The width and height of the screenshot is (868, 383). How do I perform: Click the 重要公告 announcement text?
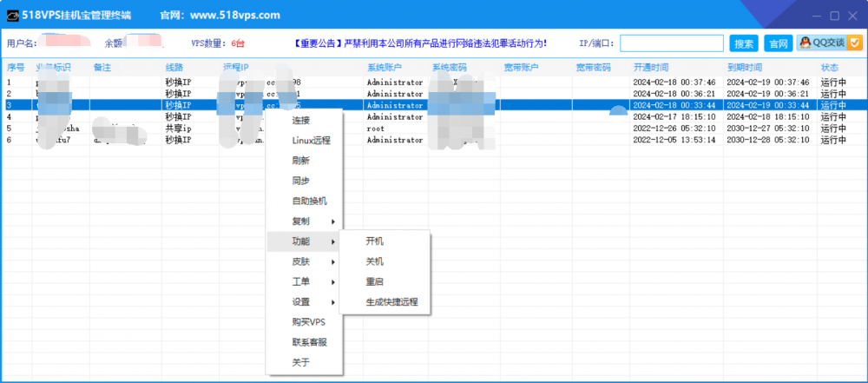click(x=421, y=43)
